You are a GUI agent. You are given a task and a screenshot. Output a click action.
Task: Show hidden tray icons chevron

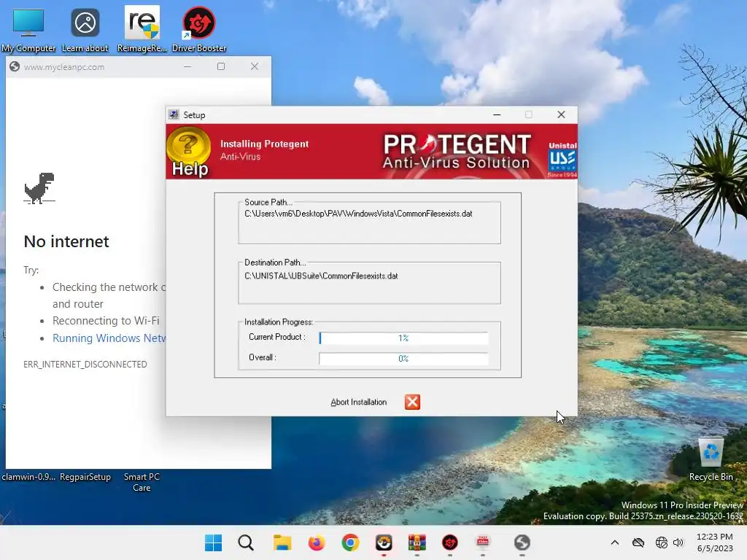[x=614, y=542]
